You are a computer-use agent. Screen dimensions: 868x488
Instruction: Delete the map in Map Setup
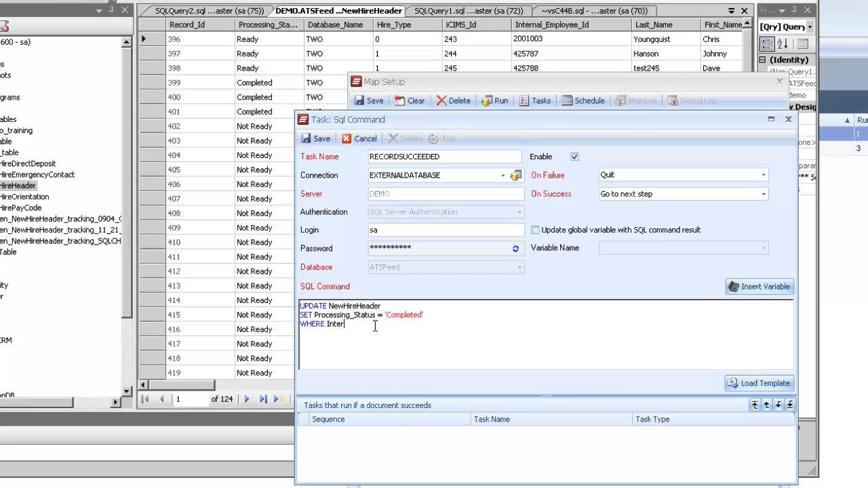pyautogui.click(x=453, y=100)
